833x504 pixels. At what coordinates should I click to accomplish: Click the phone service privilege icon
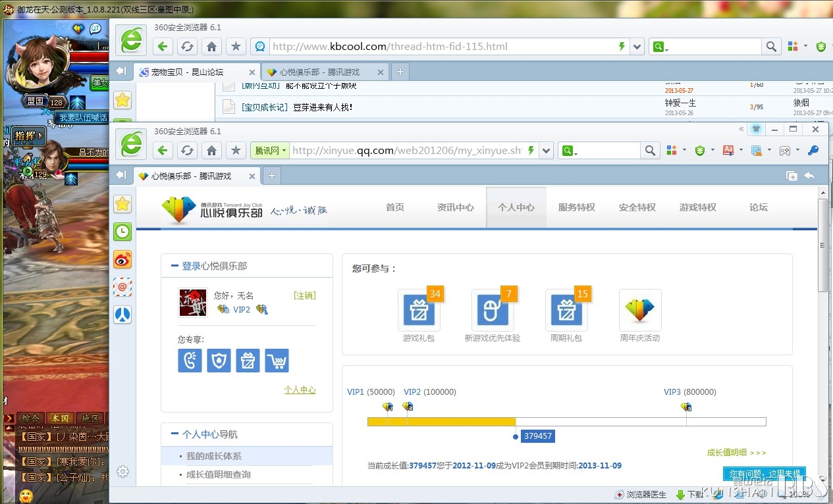[190, 361]
